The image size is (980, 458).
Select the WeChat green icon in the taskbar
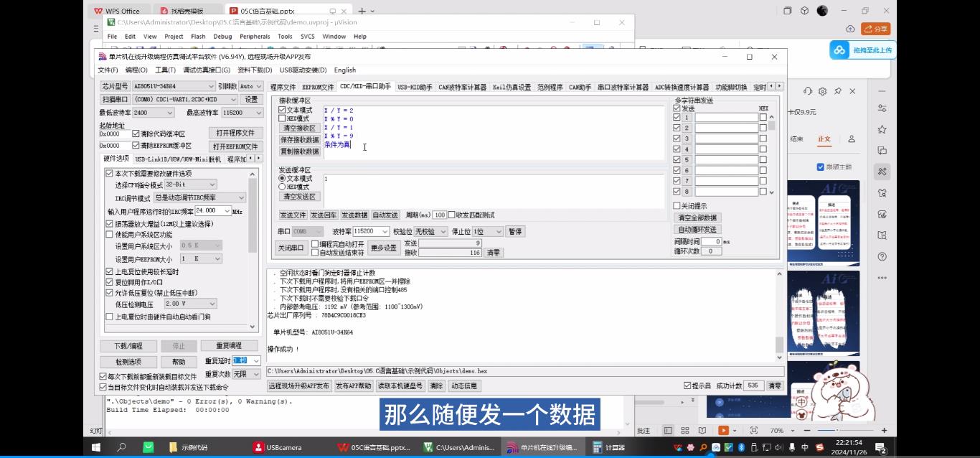point(148,447)
